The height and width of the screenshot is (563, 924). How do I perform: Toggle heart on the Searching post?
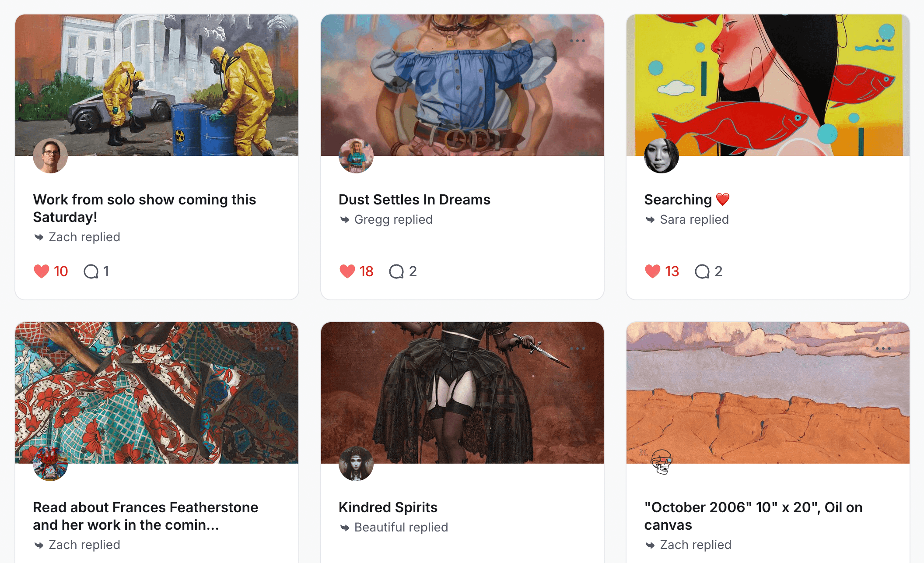[x=653, y=271]
